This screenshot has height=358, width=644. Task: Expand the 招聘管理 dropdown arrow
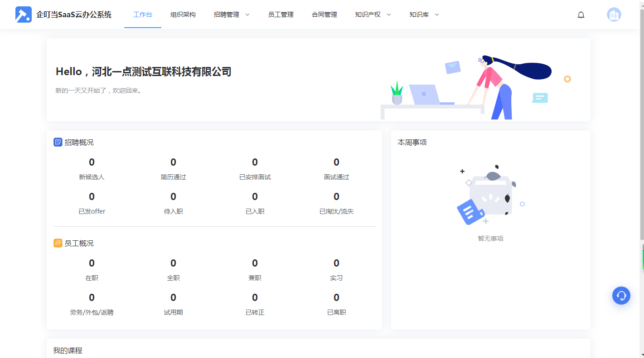(247, 14)
